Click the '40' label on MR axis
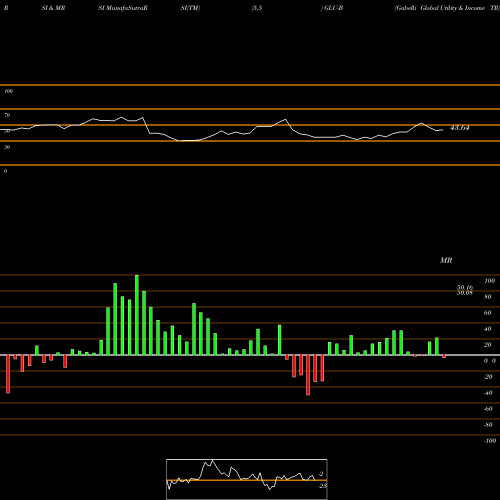 pyautogui.click(x=488, y=329)
